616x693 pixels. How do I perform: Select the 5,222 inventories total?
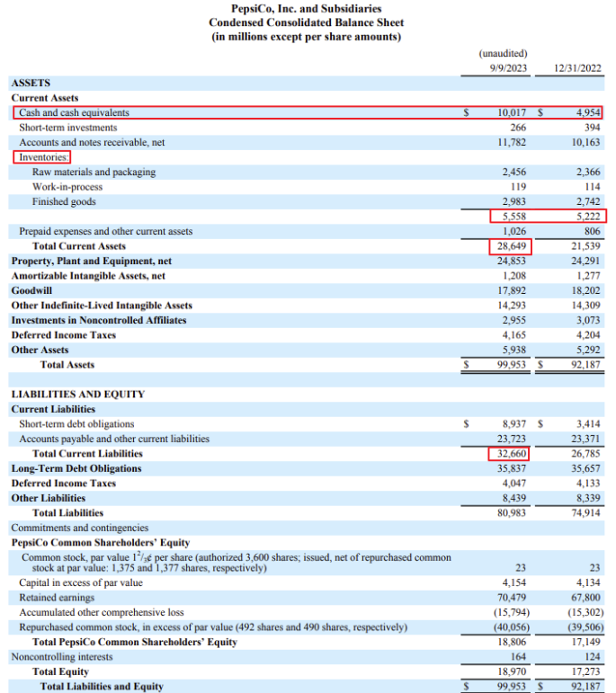(588, 217)
